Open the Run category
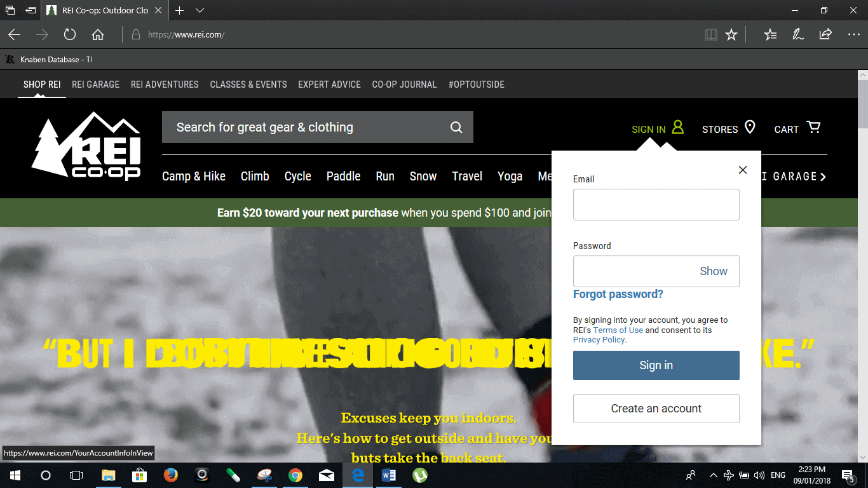 click(385, 176)
